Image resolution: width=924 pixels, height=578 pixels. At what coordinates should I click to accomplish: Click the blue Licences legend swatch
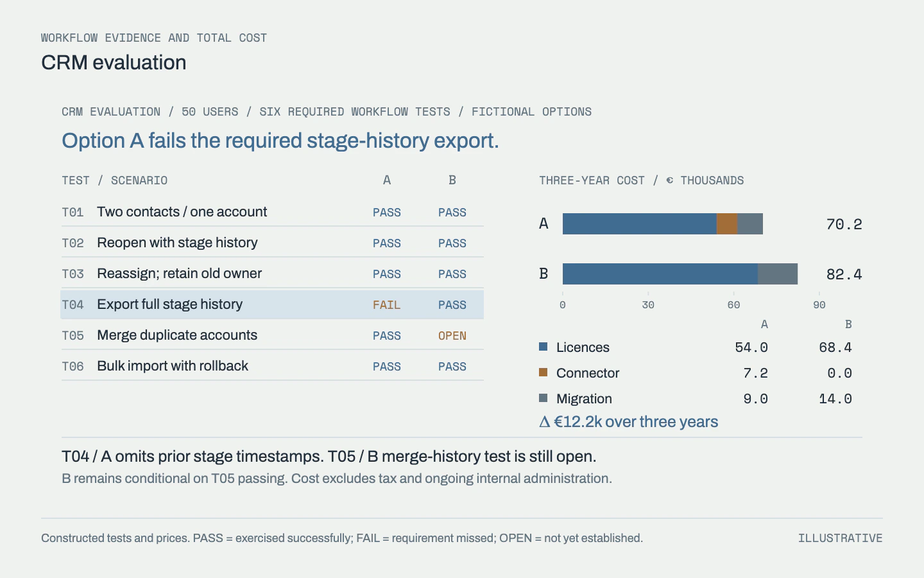543,347
